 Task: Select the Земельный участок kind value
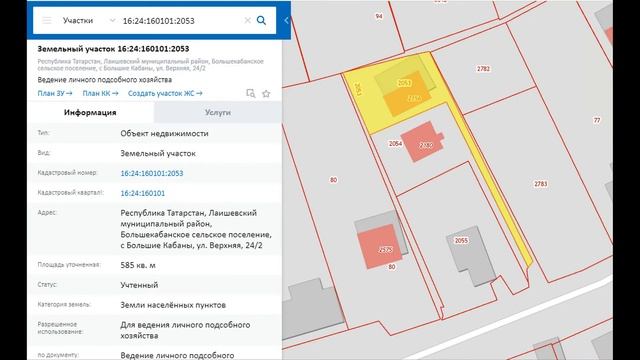pos(158,153)
